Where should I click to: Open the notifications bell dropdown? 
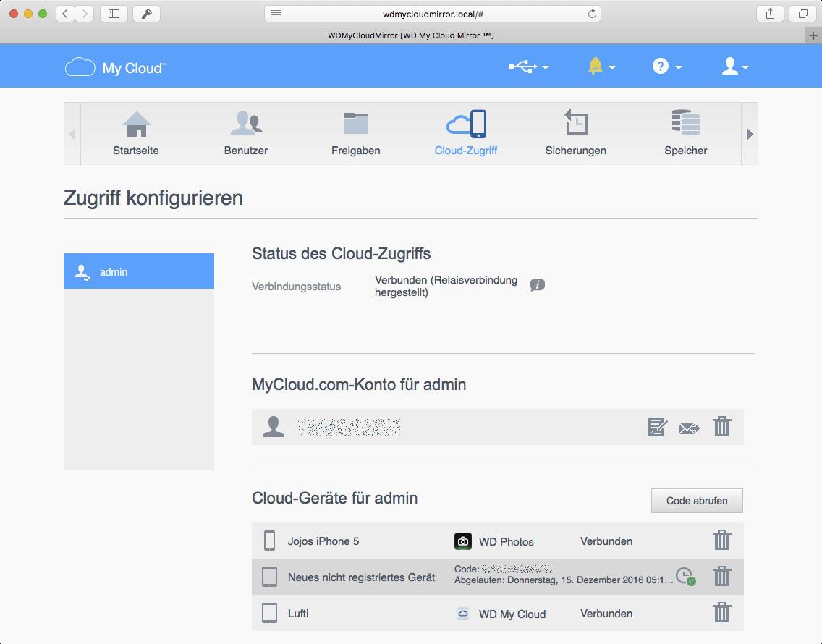tap(601, 67)
